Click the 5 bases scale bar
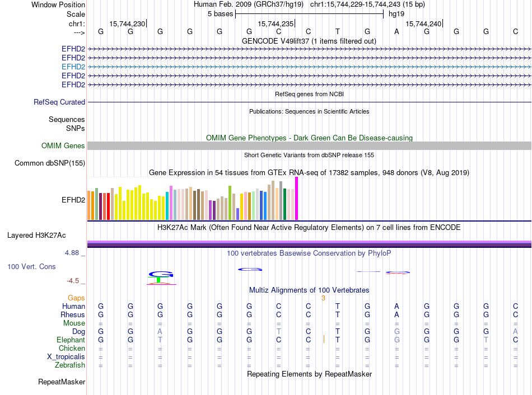Image resolution: width=532 pixels, height=395 pixels. click(x=309, y=13)
